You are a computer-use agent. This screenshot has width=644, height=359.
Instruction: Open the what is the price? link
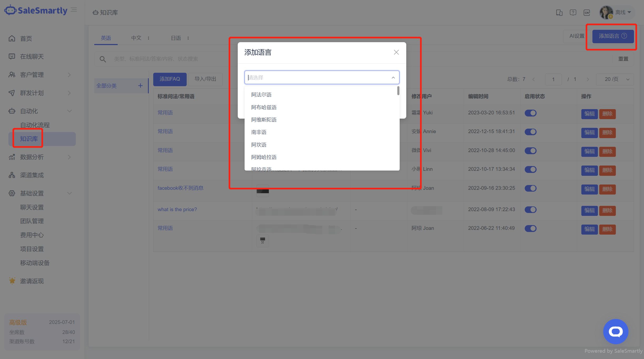pos(177,210)
